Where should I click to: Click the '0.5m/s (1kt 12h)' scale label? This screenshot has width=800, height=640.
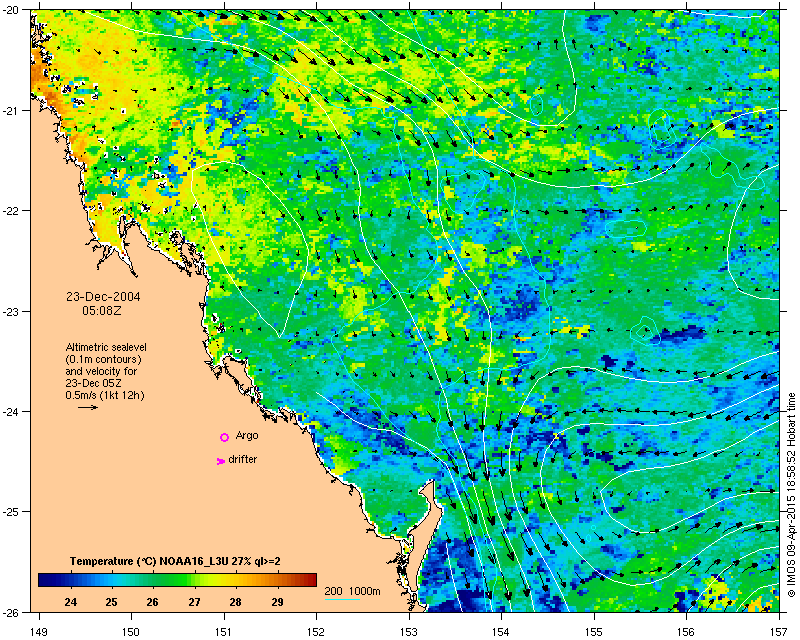pos(105,396)
